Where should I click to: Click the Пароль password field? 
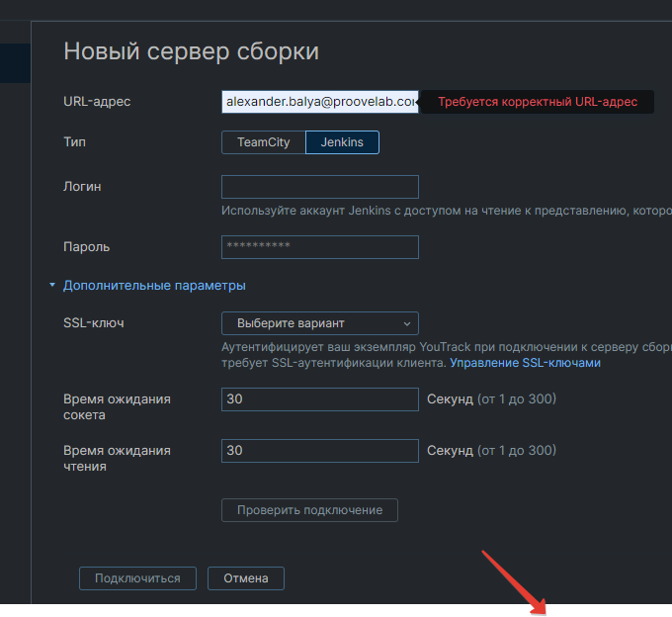pos(319,246)
